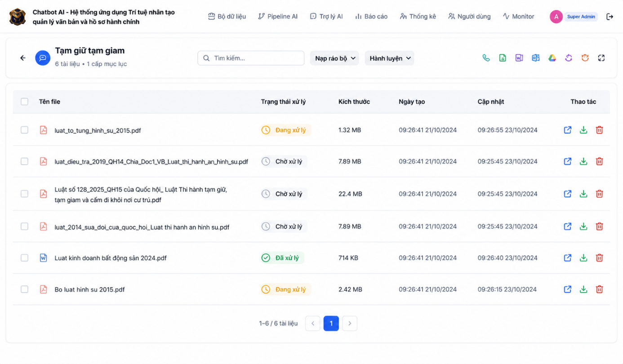
Task: Open luat_dieu_tra_2019 file externally
Action: tap(568, 161)
